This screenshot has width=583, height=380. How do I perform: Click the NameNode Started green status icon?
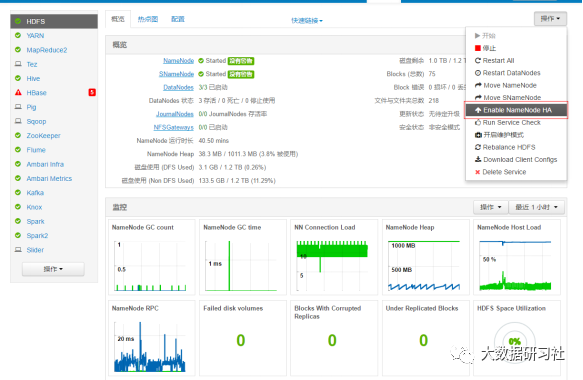point(201,61)
